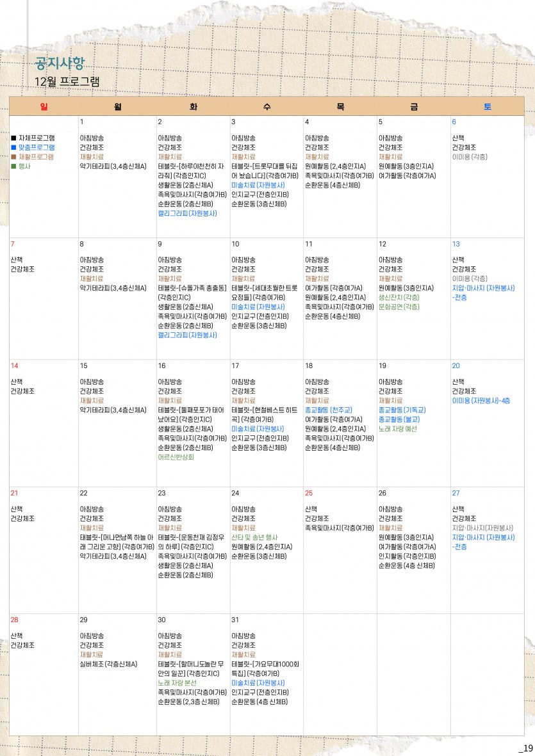The image size is (535, 756).
Task: Click the 노래 자랑 본선 entry
Action: tap(177, 683)
